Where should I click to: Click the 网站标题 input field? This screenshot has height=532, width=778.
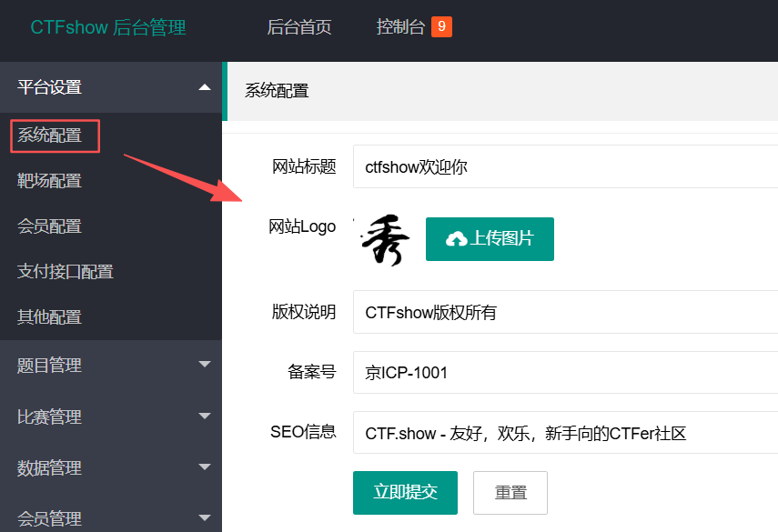(564, 167)
